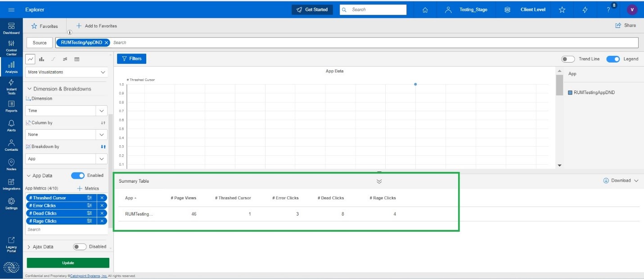Viewport: 644px width, 279px height.
Task: Open help question mark icon
Action: coord(608,10)
